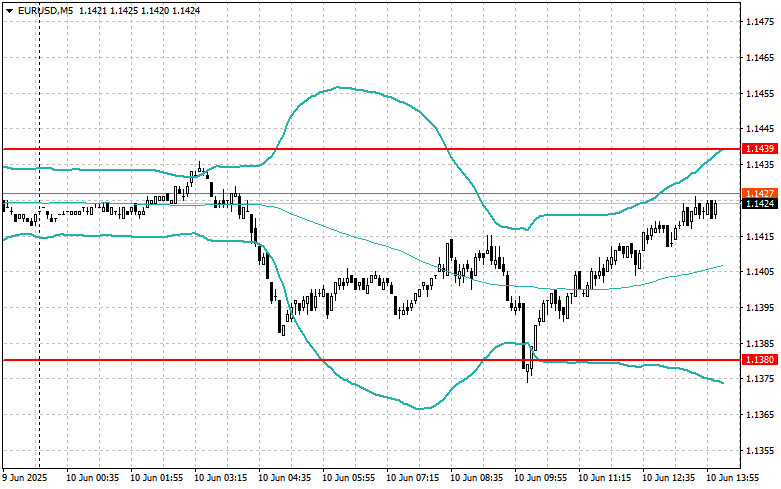The height and width of the screenshot is (489, 781).
Task: Click the 10 Jun 12:35 time label
Action: point(668,478)
